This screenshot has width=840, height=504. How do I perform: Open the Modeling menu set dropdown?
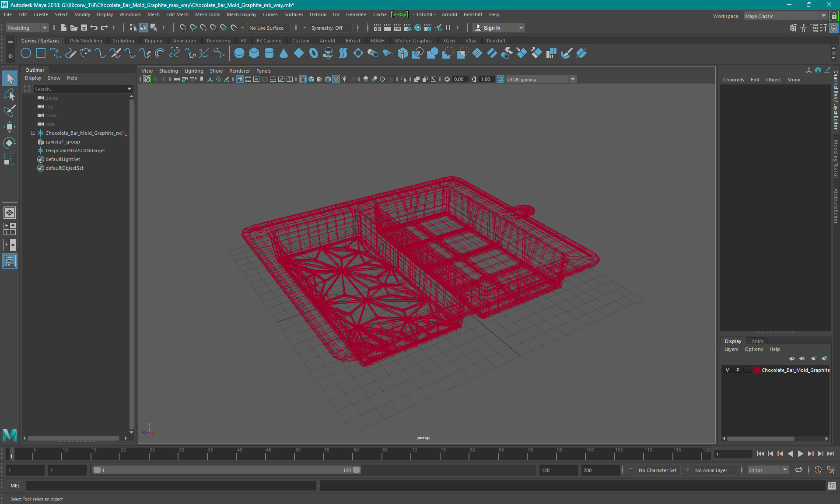click(x=28, y=28)
